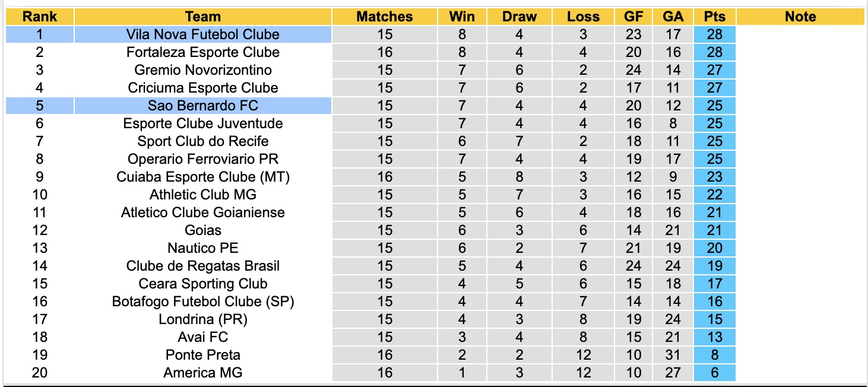Select Cuiaba Esporte Clube (MT) entry
868x387 pixels.
coord(203,177)
